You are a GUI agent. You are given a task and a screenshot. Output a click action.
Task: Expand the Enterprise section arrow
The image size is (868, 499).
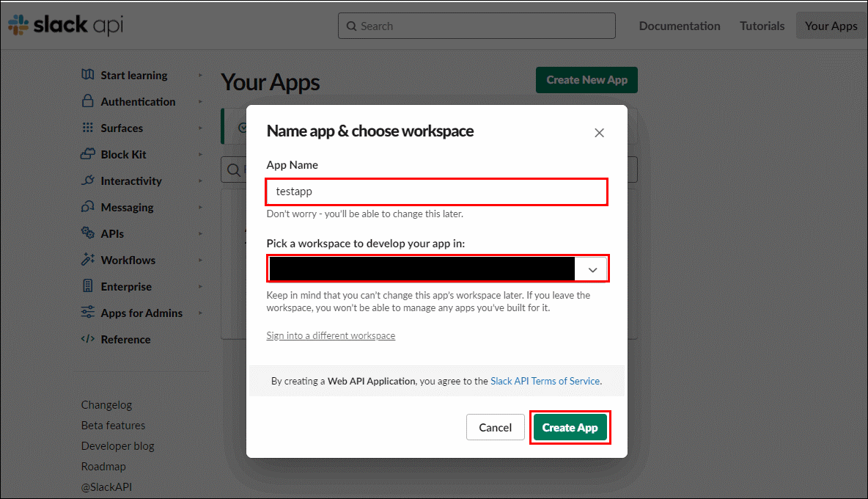click(200, 286)
